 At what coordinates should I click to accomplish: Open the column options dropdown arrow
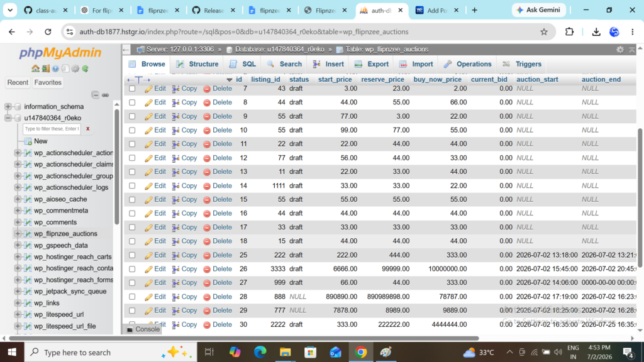(229, 80)
